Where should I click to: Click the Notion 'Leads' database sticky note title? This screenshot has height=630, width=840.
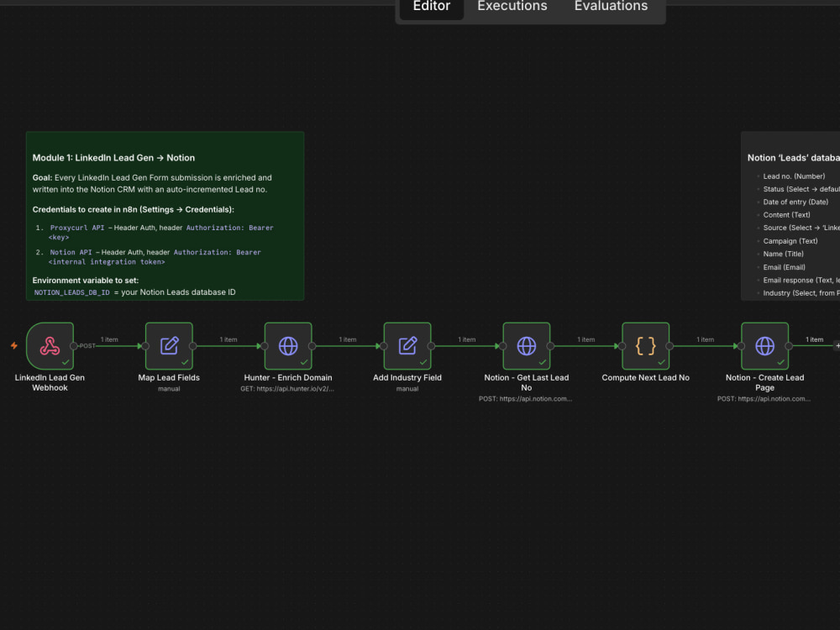click(x=794, y=158)
